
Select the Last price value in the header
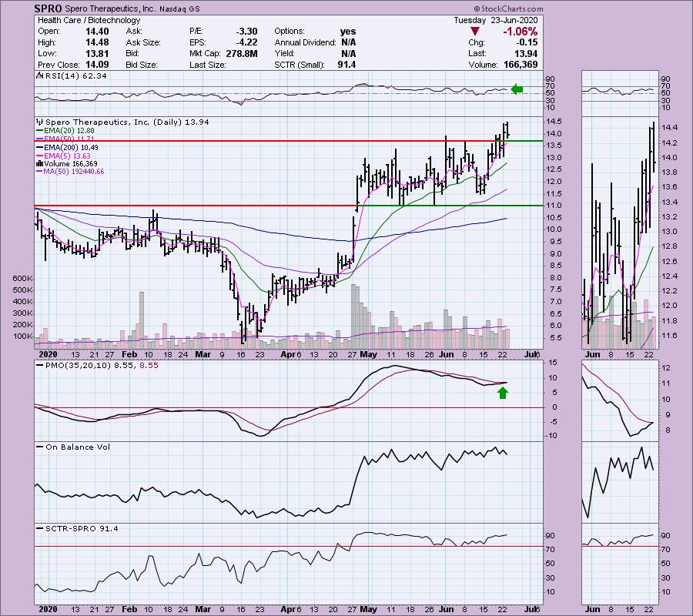[526, 53]
